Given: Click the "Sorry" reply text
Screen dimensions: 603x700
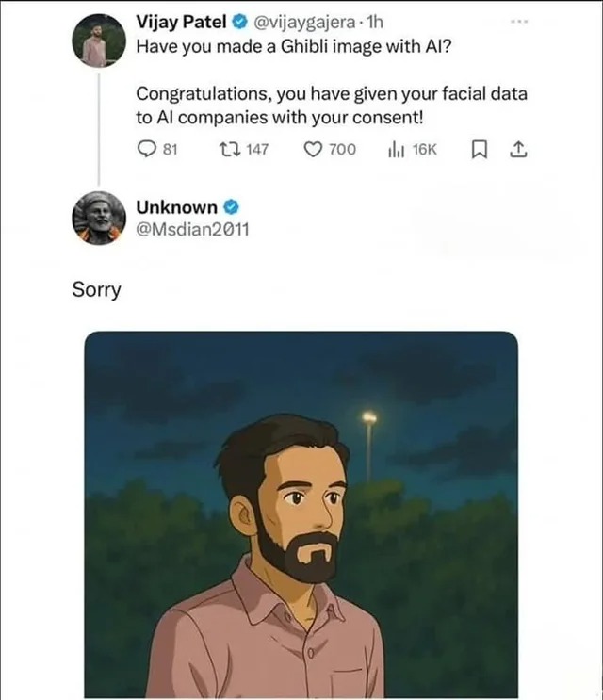Looking at the screenshot, I should tap(97, 289).
